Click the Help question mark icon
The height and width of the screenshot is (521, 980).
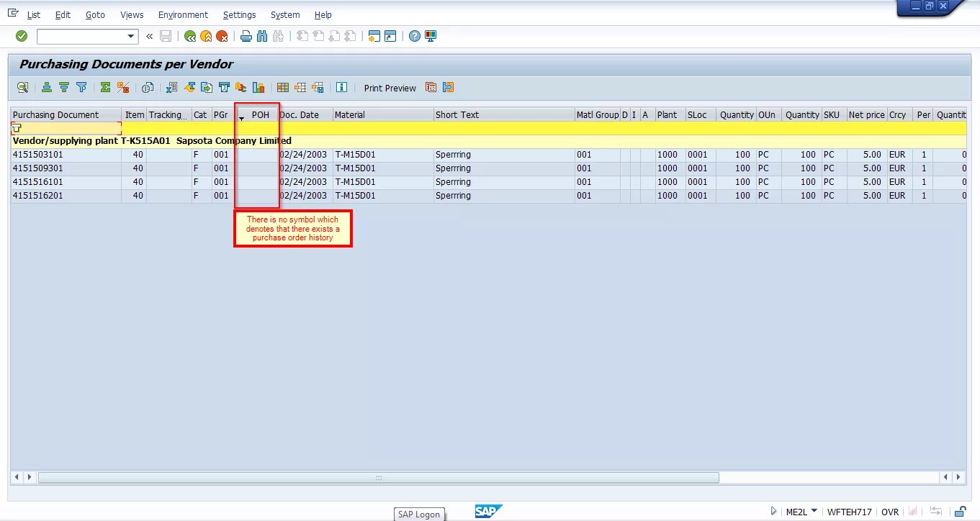[415, 36]
